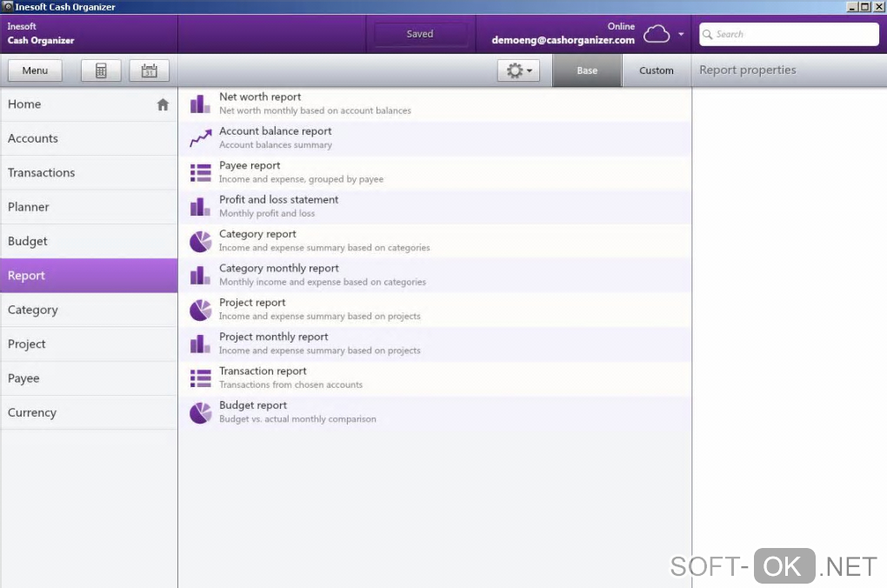Click the Report properties panel heading
Image resolution: width=887 pixels, height=588 pixels.
(x=747, y=70)
